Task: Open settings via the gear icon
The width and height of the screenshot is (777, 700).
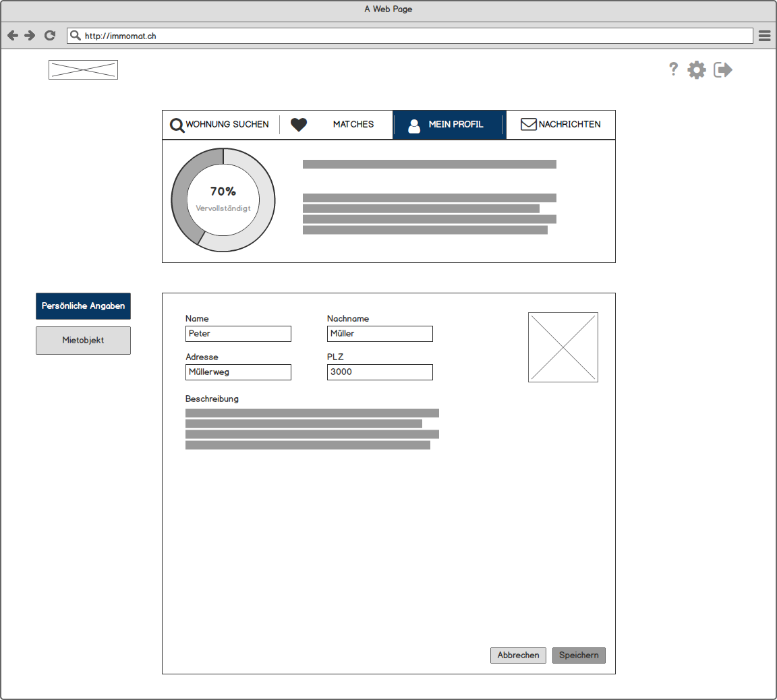Action: (x=697, y=69)
